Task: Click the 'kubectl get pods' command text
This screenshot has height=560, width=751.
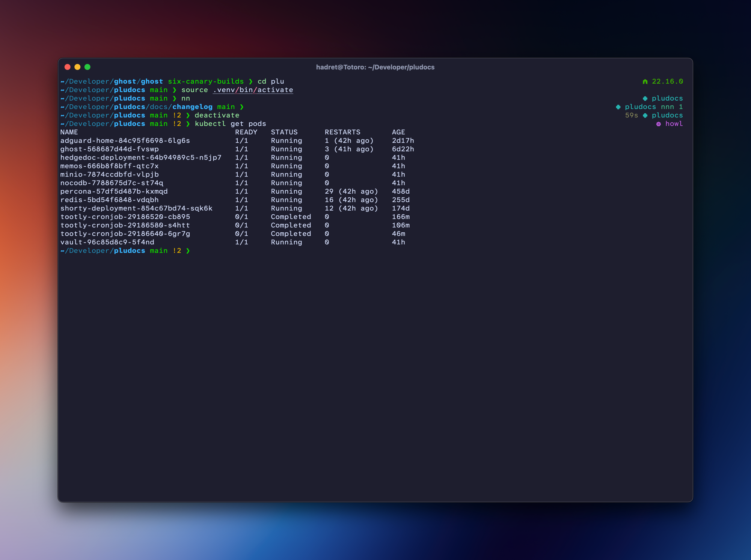Action: click(x=230, y=124)
